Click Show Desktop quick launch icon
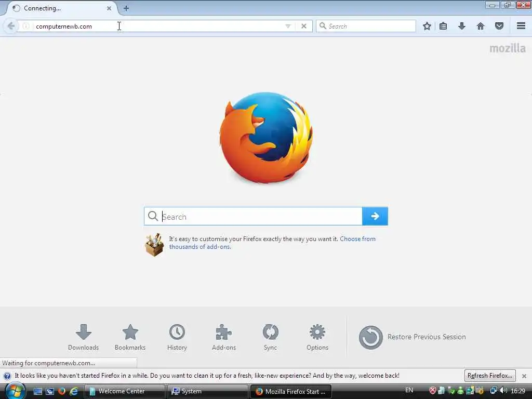The width and height of the screenshot is (532, 399). click(37, 392)
